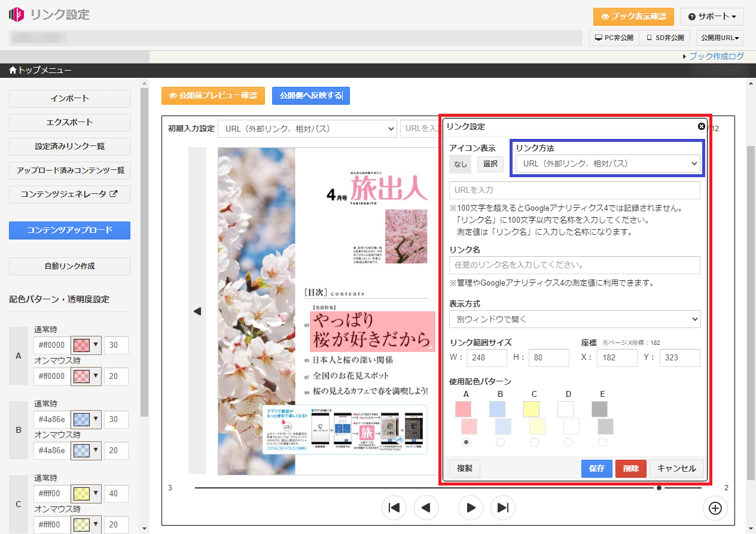Select color pattern A radio button
The image size is (756, 534).
(x=467, y=442)
